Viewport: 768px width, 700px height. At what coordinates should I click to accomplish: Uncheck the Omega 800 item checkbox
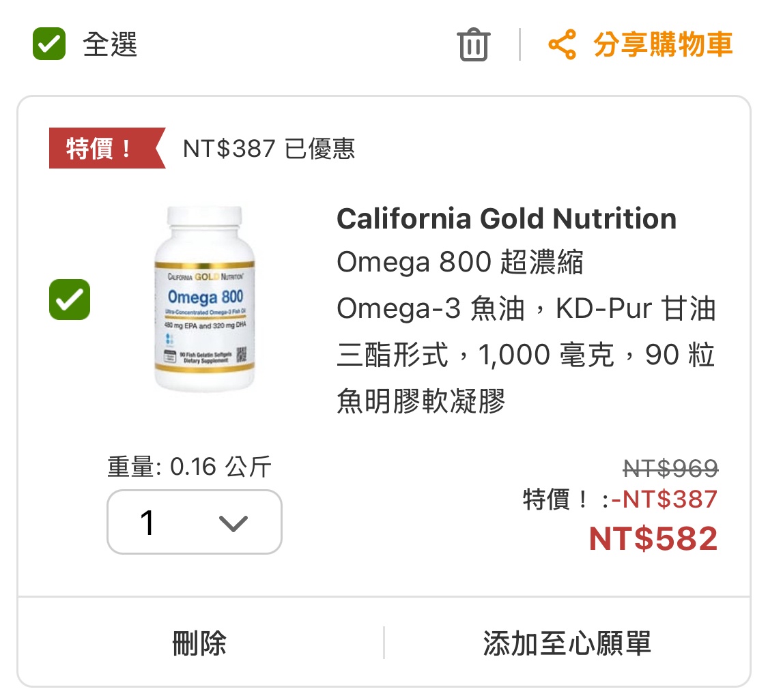[70, 300]
